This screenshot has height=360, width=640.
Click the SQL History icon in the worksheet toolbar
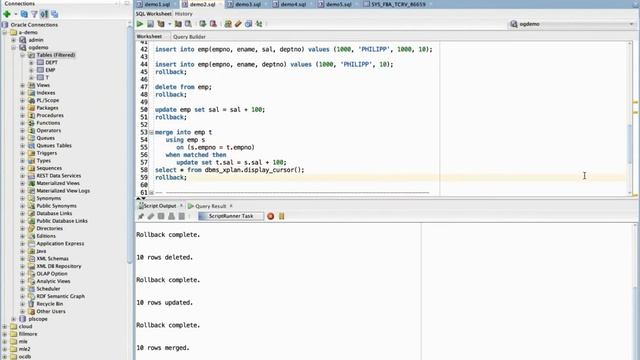pos(248,24)
